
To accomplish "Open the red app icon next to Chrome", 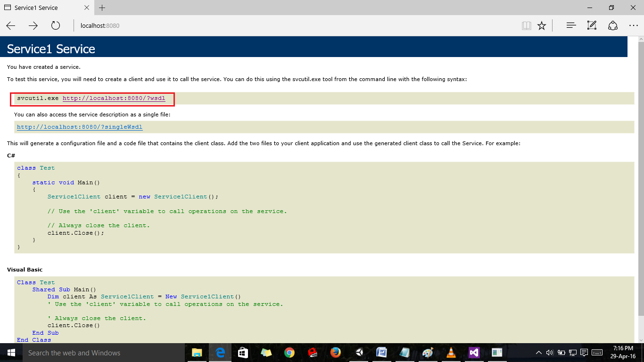I will click(313, 353).
